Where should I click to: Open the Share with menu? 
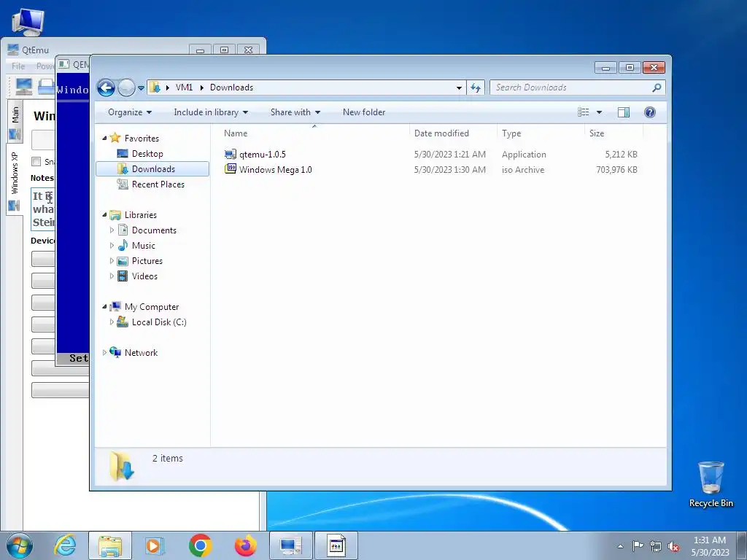pyautogui.click(x=295, y=112)
